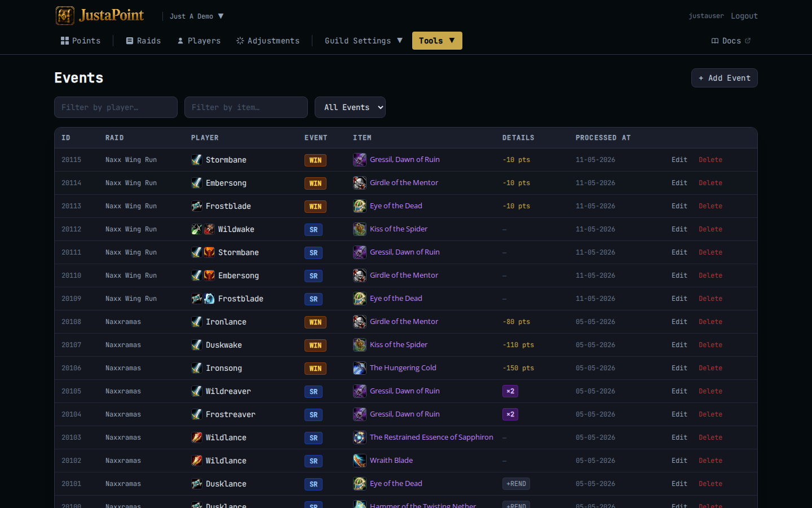
Task: Open the Guild Settings dropdown
Action: [x=364, y=41]
